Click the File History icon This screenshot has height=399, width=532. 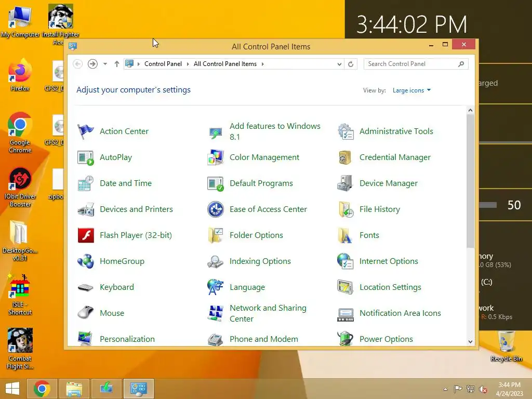(x=345, y=209)
